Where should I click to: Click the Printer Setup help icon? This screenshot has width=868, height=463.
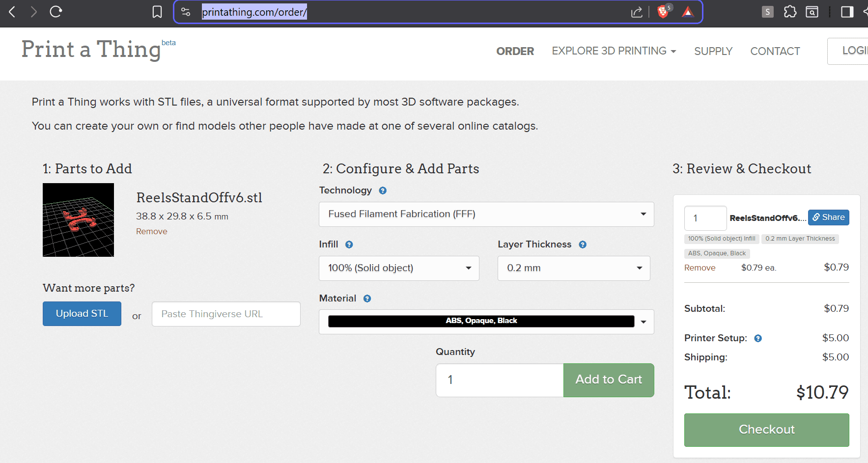758,338
